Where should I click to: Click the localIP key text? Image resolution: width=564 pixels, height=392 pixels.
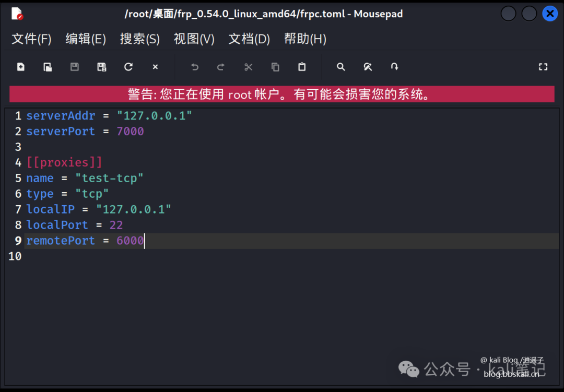pos(50,209)
